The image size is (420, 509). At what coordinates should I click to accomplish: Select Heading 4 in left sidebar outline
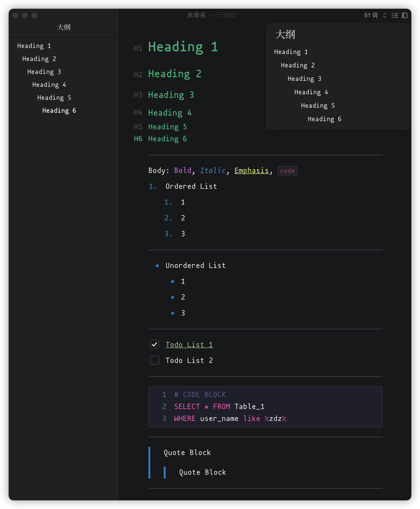[x=49, y=85]
